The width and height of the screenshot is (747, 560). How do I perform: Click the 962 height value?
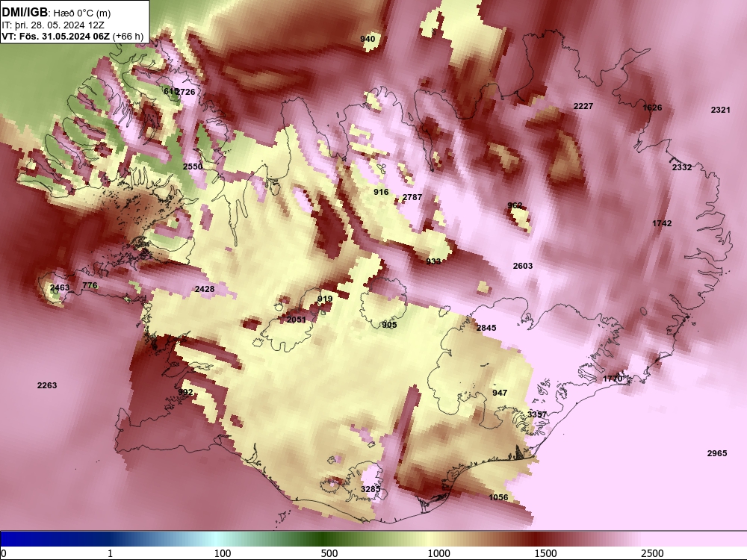[x=515, y=206]
